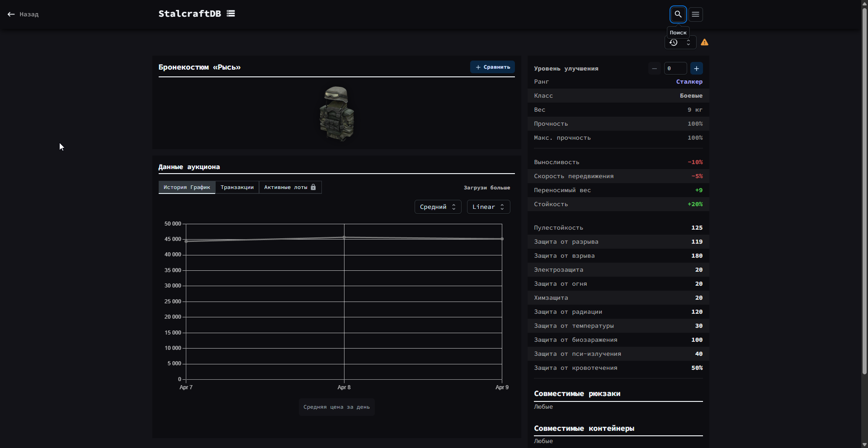Screen dimensions: 868x448
Task: Click the scrollbar down arrow
Action: tap(864, 444)
